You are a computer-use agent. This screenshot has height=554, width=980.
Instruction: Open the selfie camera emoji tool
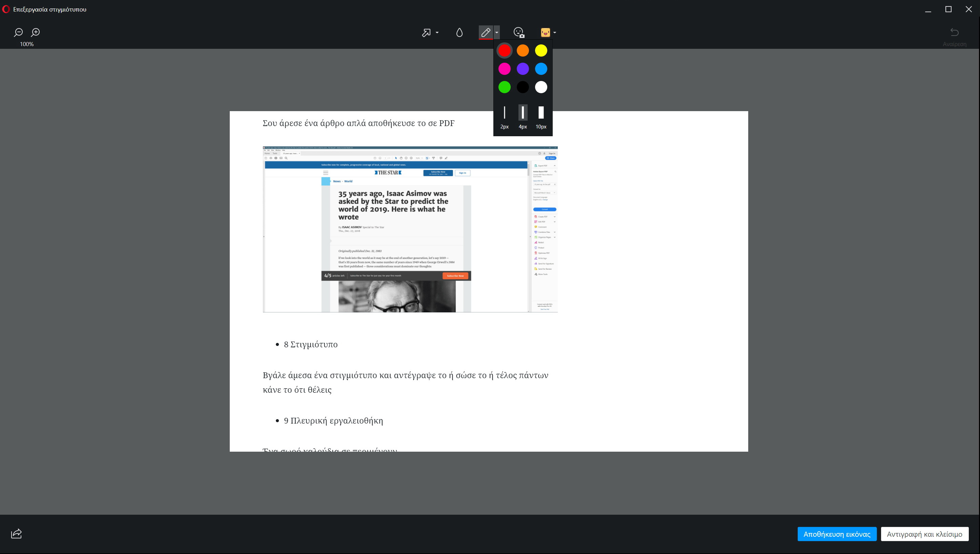[x=519, y=32]
